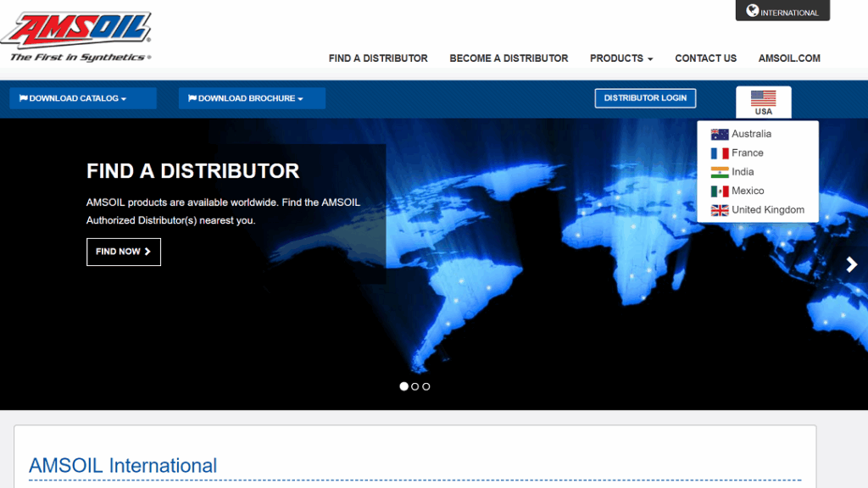Select the third carousel dot
The height and width of the screenshot is (488, 868).
click(x=426, y=385)
